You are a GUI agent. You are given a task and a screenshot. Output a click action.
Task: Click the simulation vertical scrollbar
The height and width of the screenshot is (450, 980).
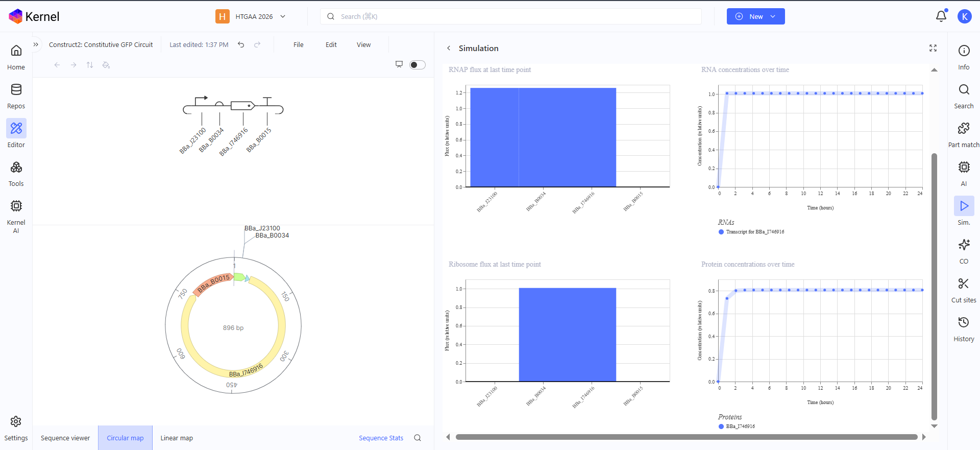click(x=934, y=286)
